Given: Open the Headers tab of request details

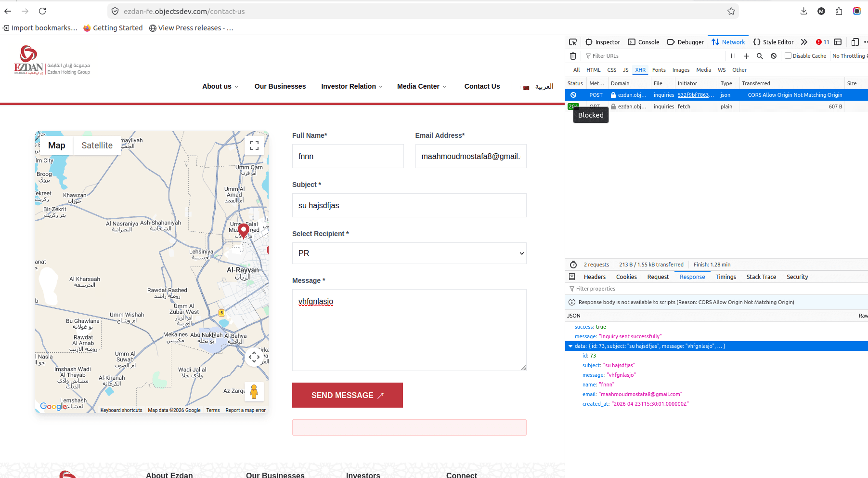Looking at the screenshot, I should click(x=595, y=277).
